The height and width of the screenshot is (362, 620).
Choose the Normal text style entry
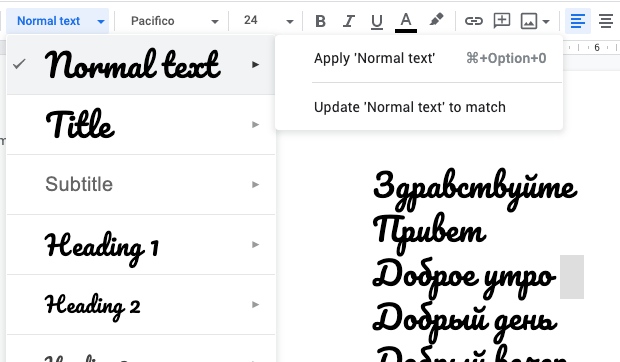141,65
